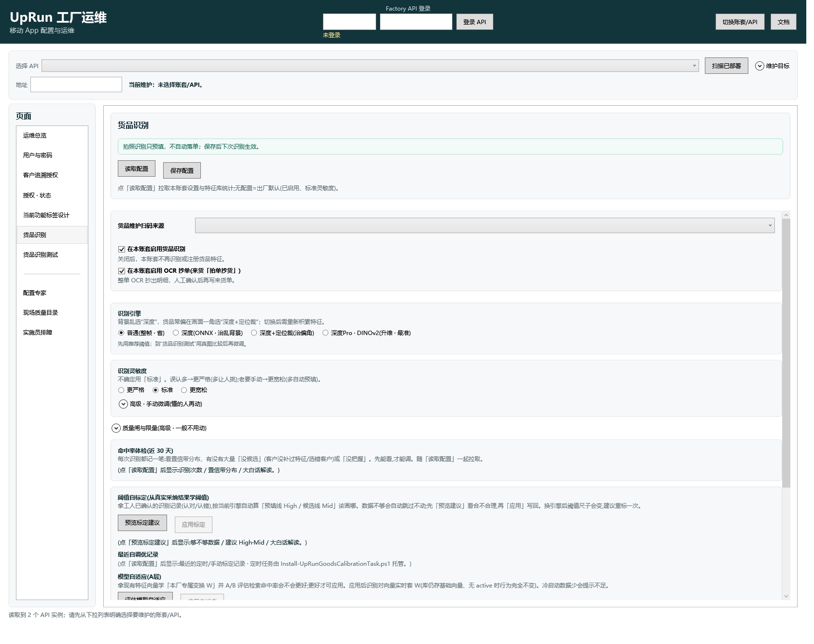
Task: Open the 货品维护扫码来源 dropdown
Action: (x=485, y=225)
